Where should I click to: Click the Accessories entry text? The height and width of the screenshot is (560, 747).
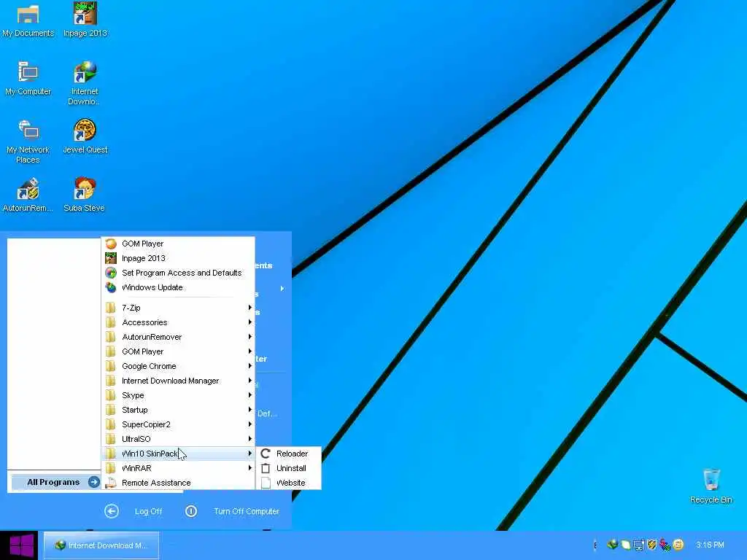point(144,322)
